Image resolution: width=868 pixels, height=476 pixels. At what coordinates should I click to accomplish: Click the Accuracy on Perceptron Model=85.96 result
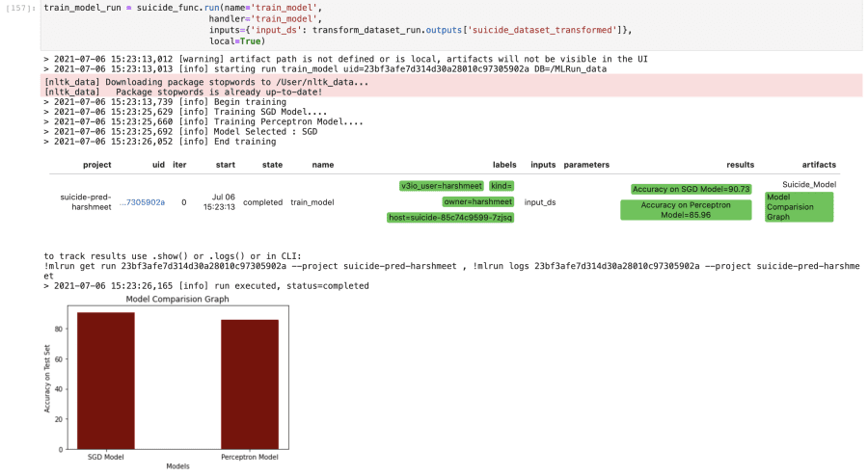686,210
